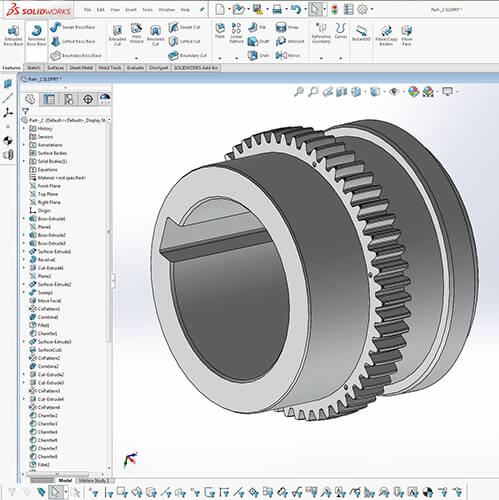
Task: Expand Solid Bodies(1) folder
Action: pyautogui.click(x=24, y=161)
